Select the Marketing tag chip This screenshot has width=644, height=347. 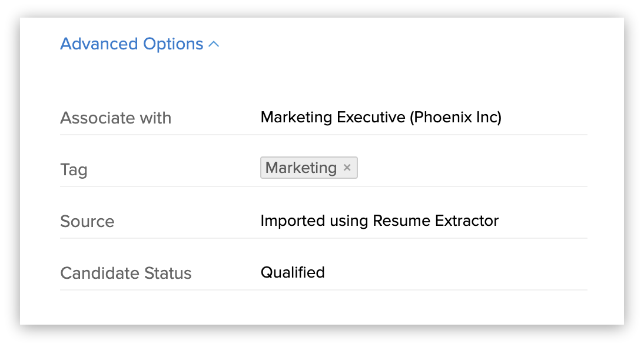(301, 168)
